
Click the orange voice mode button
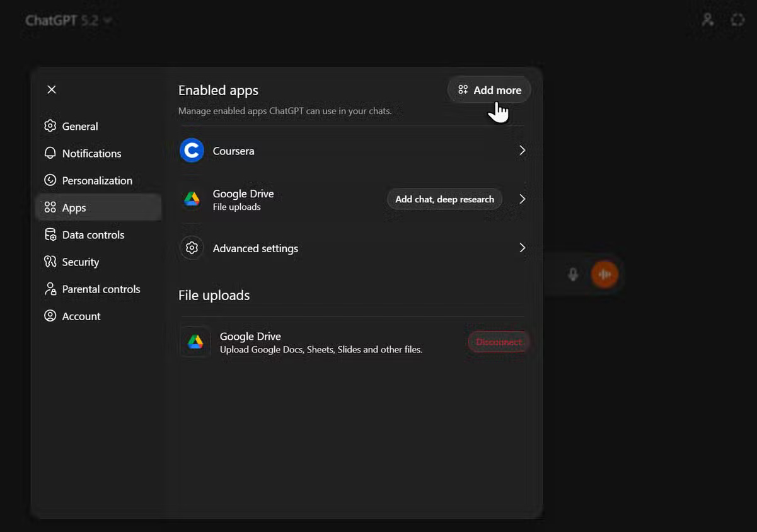pyautogui.click(x=604, y=274)
